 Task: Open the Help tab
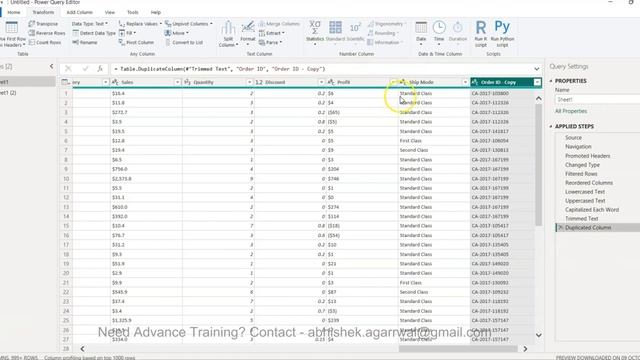pyautogui.click(x=156, y=12)
